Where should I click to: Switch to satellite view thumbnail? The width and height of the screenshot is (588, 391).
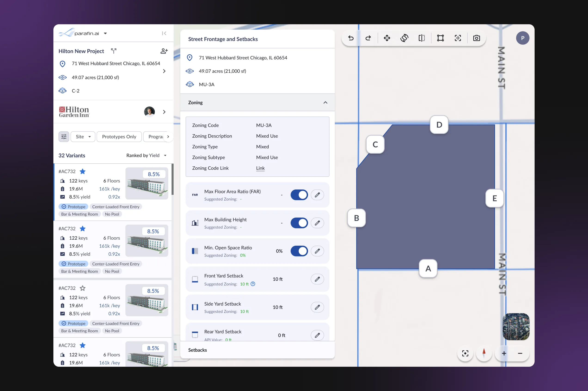(x=516, y=327)
